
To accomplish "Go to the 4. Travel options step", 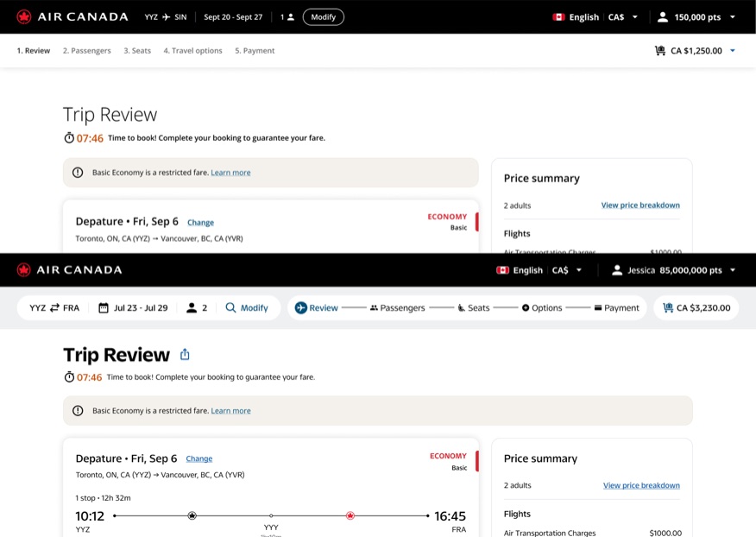I will (x=192, y=51).
